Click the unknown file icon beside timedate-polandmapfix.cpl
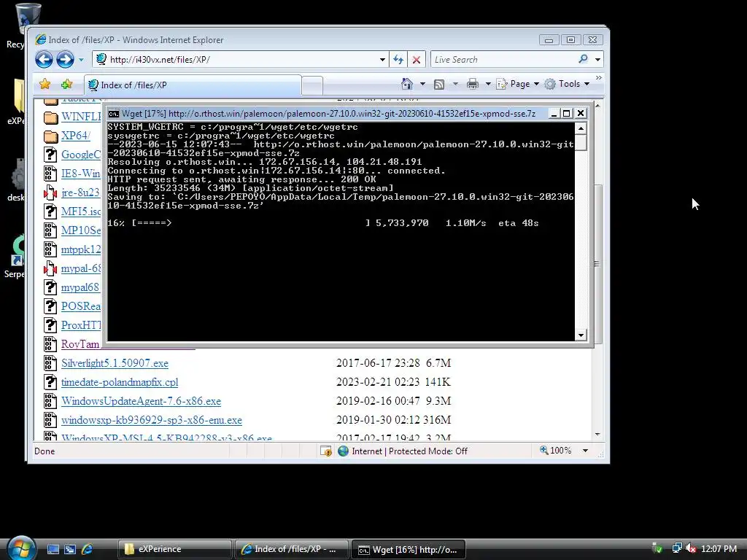747x560 pixels. coord(50,382)
